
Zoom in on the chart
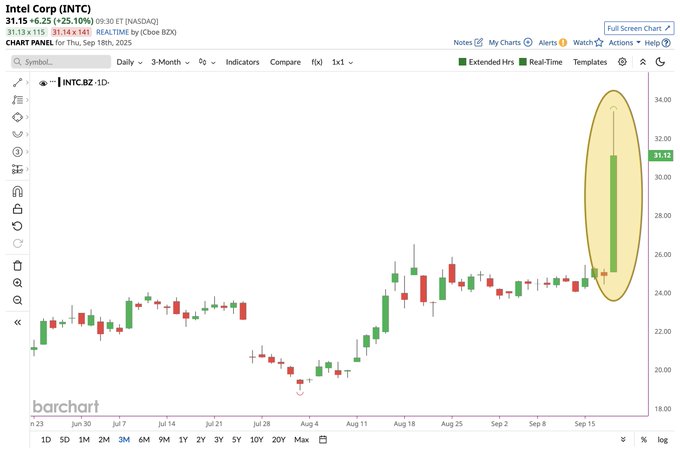click(17, 283)
